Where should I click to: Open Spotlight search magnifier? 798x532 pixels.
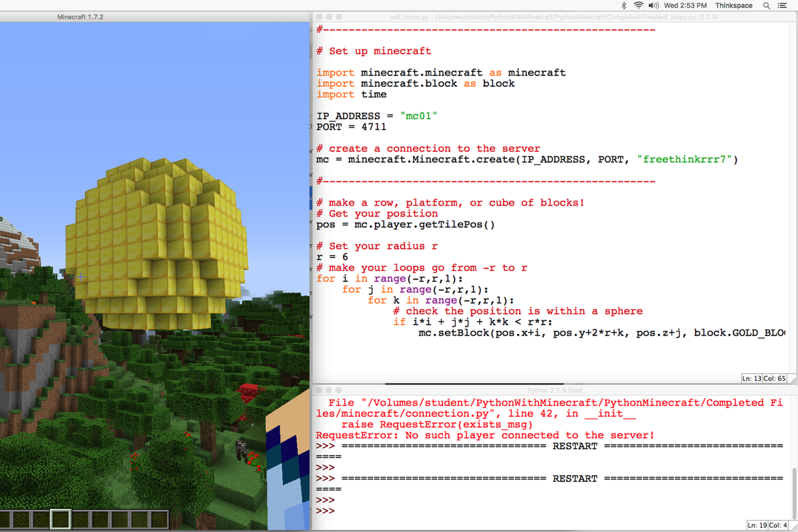pyautogui.click(x=766, y=5)
